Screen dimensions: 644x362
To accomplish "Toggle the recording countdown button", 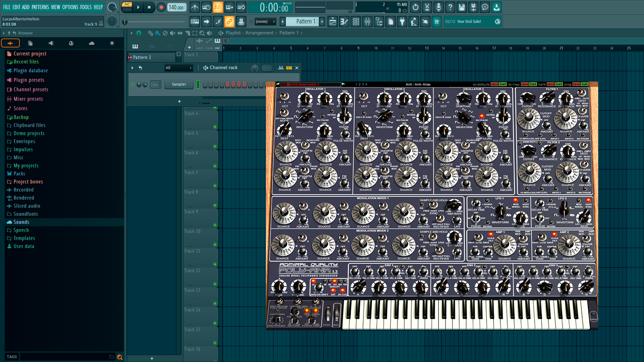I will click(217, 7).
